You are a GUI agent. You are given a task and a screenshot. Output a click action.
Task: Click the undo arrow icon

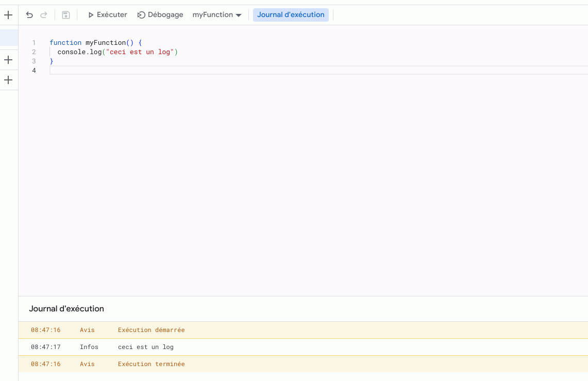pyautogui.click(x=29, y=15)
